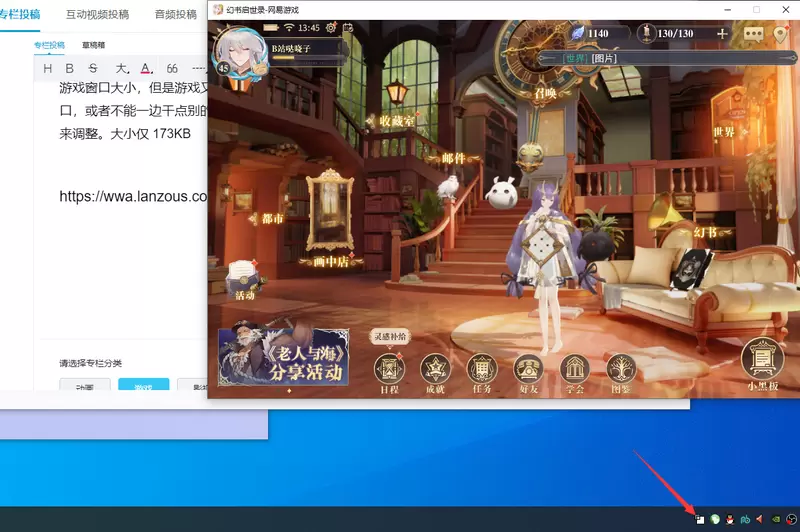The height and width of the screenshot is (532, 800).
Task: Open the NVIDIA tray icon
Action: tap(776, 519)
